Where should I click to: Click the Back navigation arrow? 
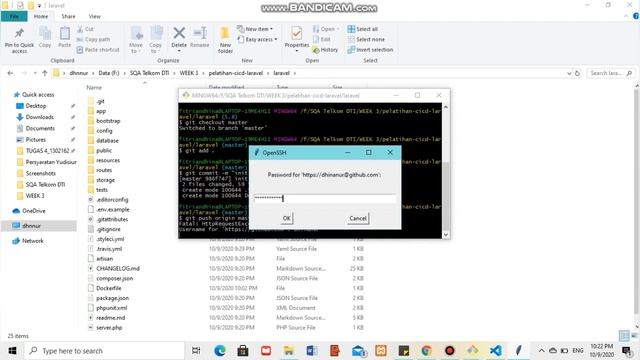tap(10, 73)
